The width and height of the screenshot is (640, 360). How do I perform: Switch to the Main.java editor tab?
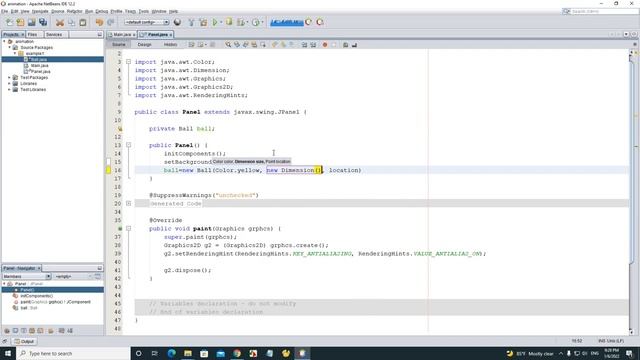tap(122, 35)
